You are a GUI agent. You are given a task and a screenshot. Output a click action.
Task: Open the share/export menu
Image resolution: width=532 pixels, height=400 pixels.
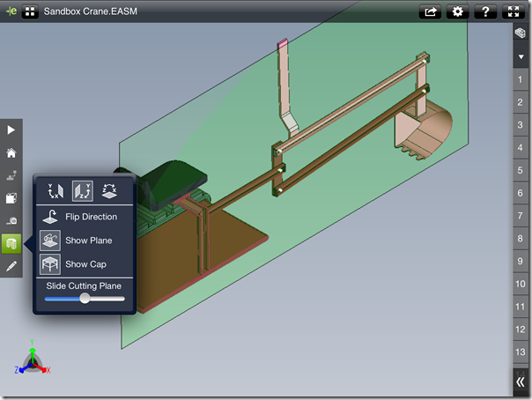pyautogui.click(x=430, y=11)
